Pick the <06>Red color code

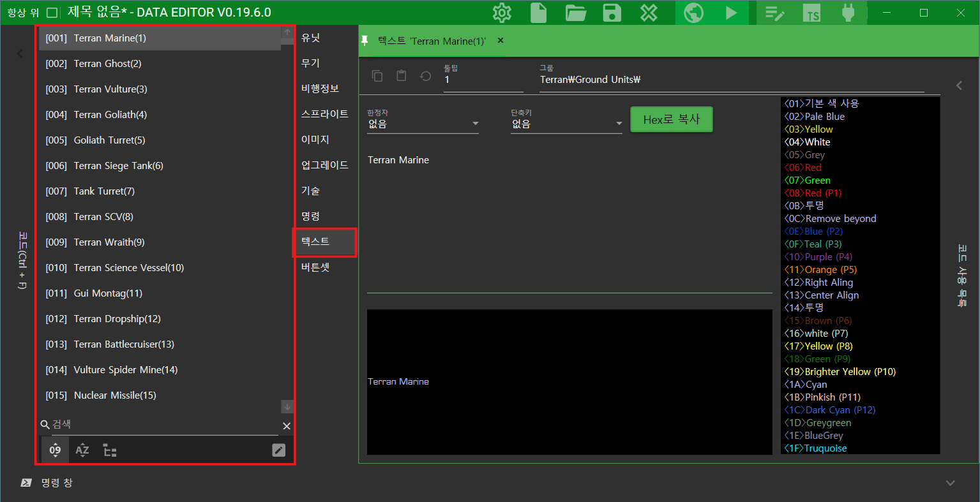click(803, 168)
